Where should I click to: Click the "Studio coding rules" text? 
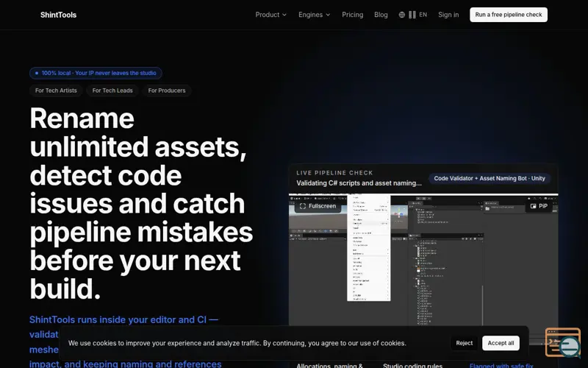click(x=412, y=365)
